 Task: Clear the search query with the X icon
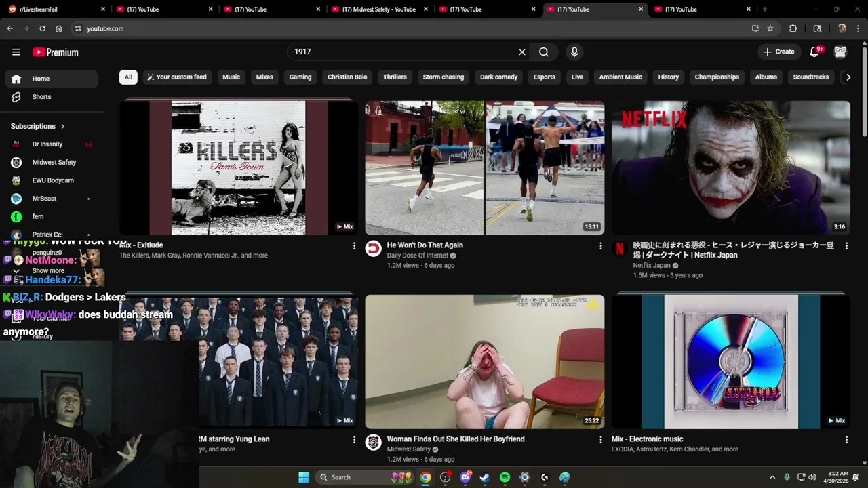[x=522, y=52]
